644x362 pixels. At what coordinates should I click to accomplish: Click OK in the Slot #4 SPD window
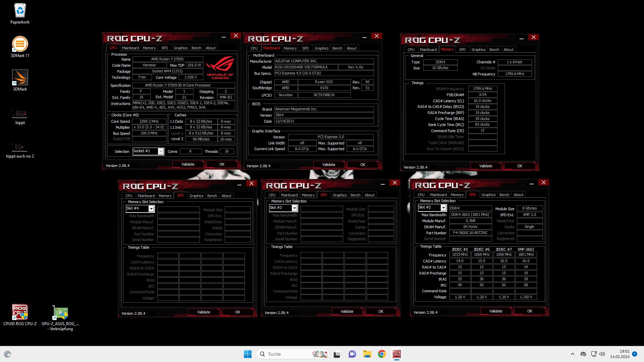(x=237, y=312)
